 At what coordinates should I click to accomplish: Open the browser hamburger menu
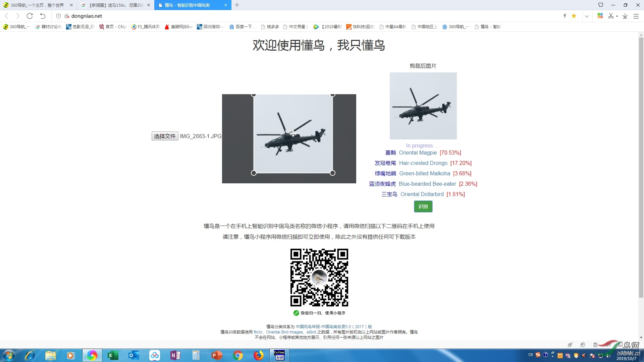[636, 16]
